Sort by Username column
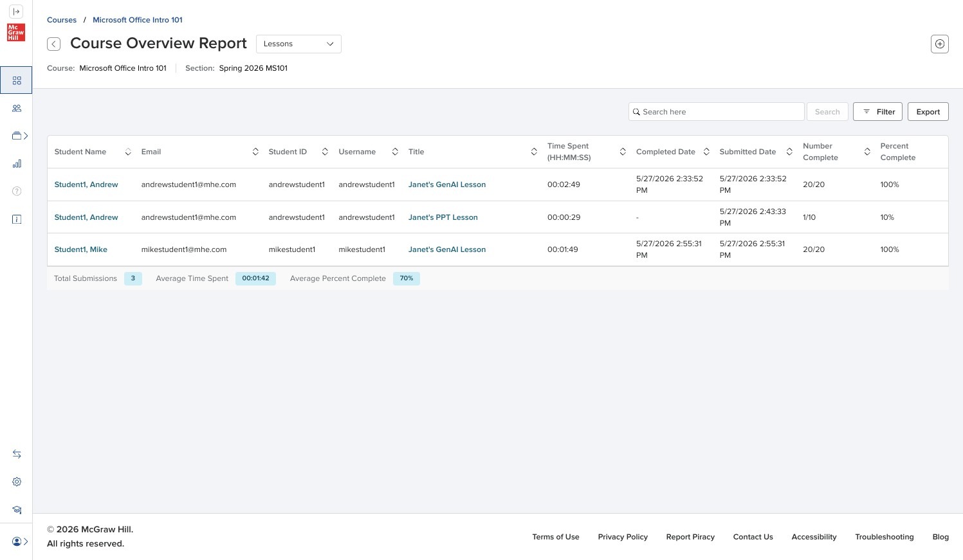Viewport: 963px width, 560px height. pyautogui.click(x=395, y=152)
